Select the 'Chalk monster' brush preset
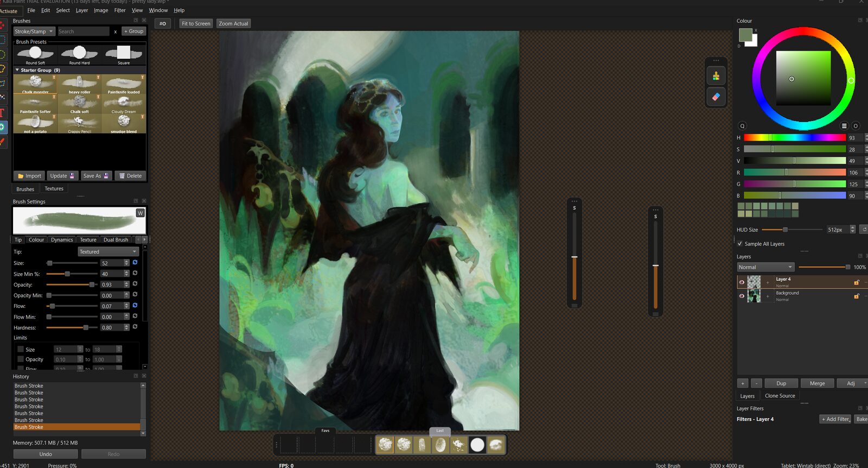The width and height of the screenshot is (868, 468). click(x=35, y=85)
